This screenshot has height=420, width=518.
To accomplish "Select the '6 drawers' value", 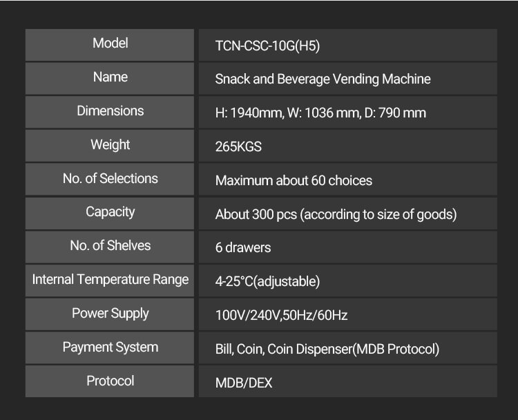I will pos(243,248).
